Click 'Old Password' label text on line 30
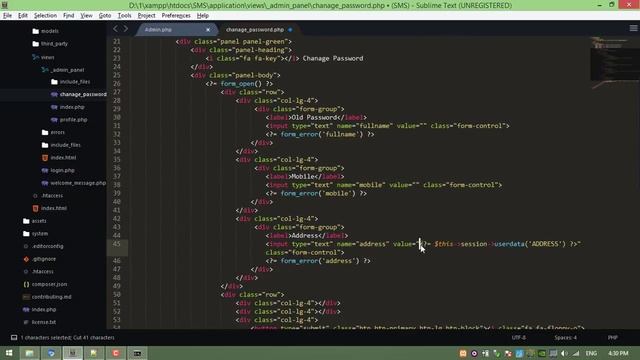The width and height of the screenshot is (640, 360). [x=314, y=118]
